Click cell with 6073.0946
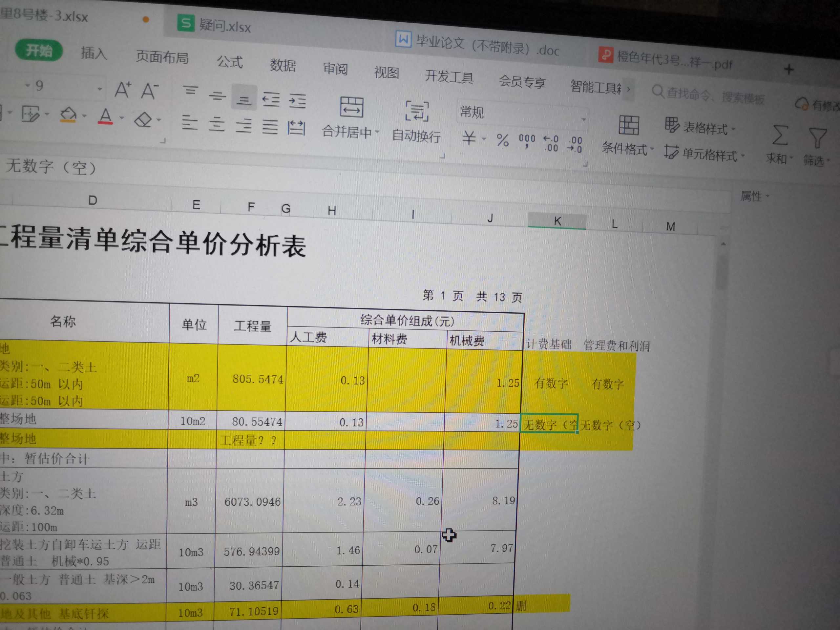Viewport: 840px width, 630px height. pyautogui.click(x=250, y=501)
